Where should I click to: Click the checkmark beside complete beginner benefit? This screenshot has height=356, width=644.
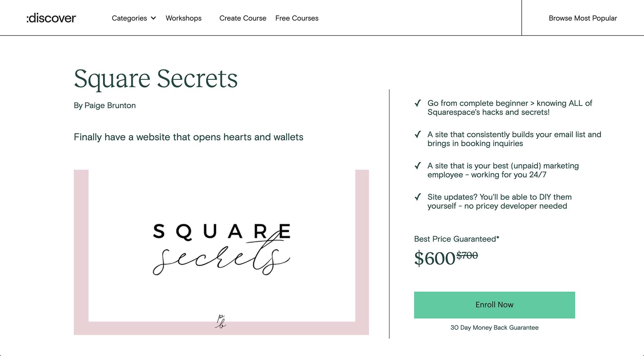click(418, 103)
